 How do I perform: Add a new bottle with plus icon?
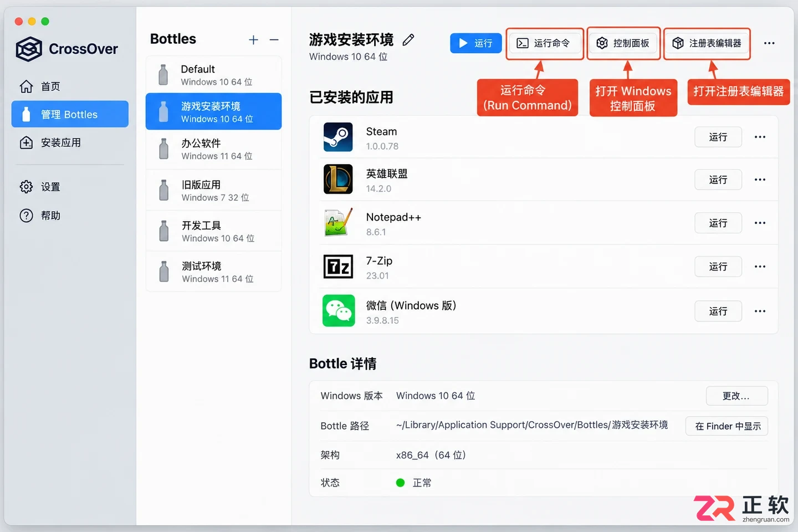(x=253, y=40)
